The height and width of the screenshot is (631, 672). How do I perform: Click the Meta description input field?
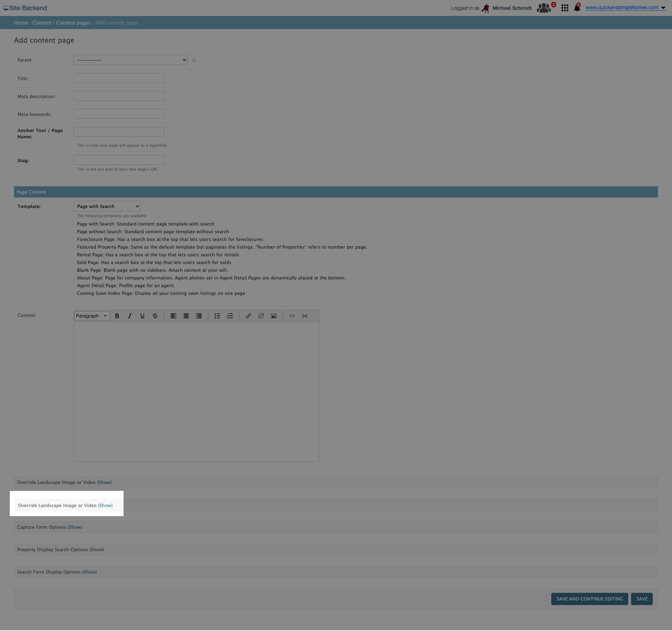pos(119,96)
